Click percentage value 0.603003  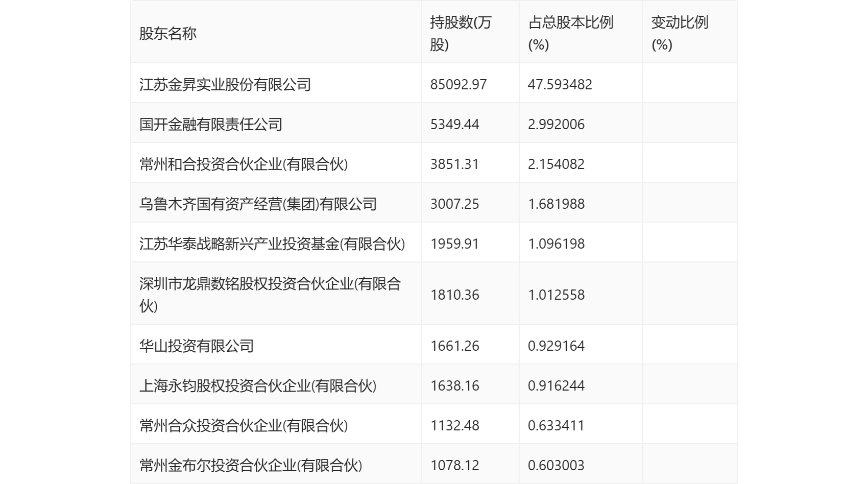pyautogui.click(x=557, y=465)
